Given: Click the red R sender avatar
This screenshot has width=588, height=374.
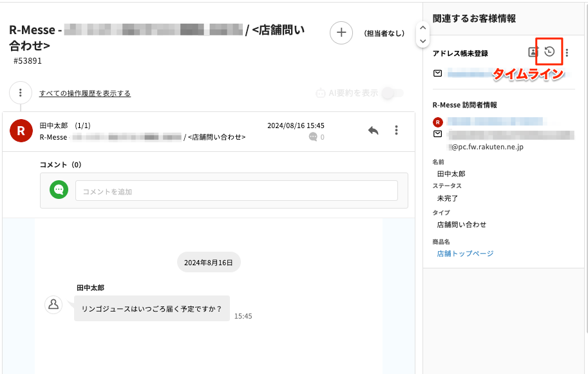Looking at the screenshot, I should (21, 131).
